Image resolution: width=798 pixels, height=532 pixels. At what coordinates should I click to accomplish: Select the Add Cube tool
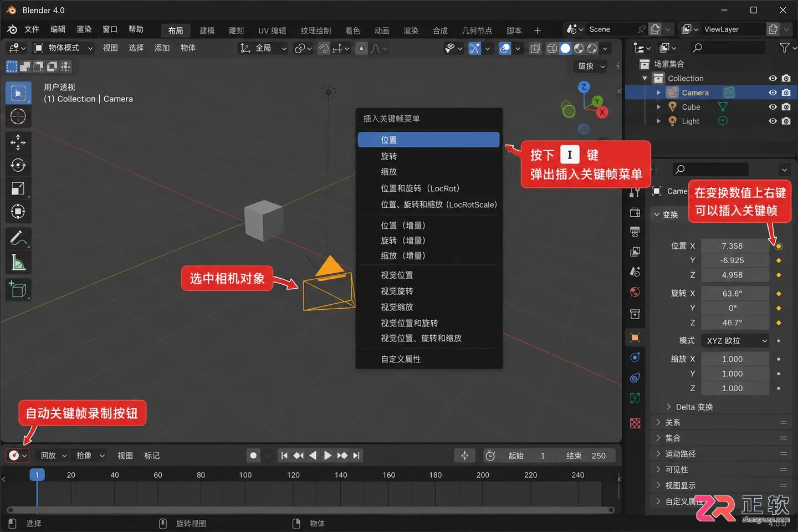point(18,289)
